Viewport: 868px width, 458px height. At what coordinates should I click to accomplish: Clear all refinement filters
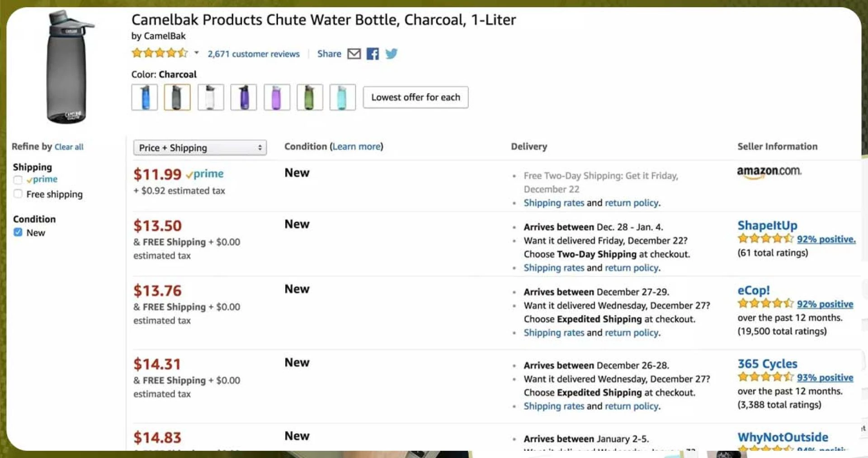[69, 147]
